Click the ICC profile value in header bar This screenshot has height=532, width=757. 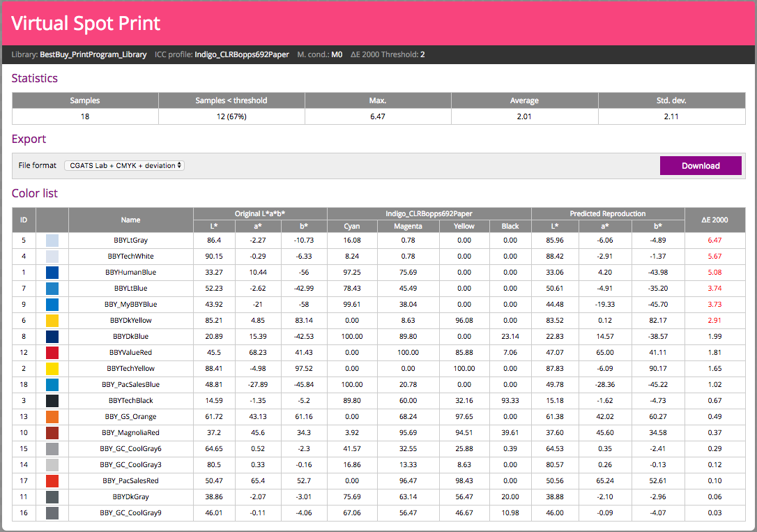click(242, 54)
